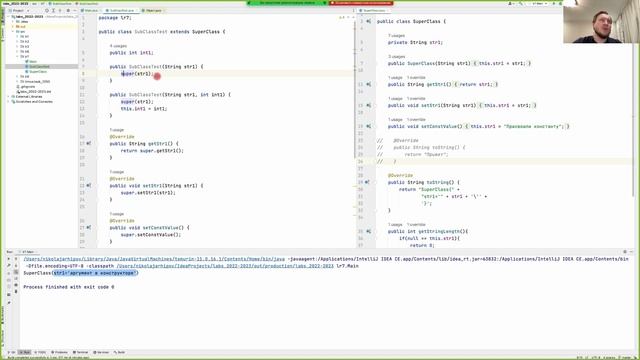The width and height of the screenshot is (640, 360).
Task: Click the wrench icon in the Run panel toolbar
Action: tap(9, 265)
